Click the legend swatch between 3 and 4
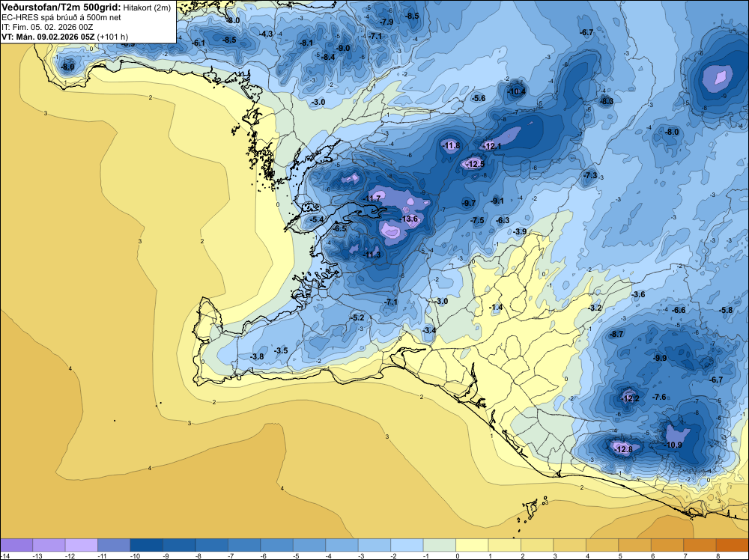Image resolution: width=749 pixels, height=560 pixels. coord(569,545)
